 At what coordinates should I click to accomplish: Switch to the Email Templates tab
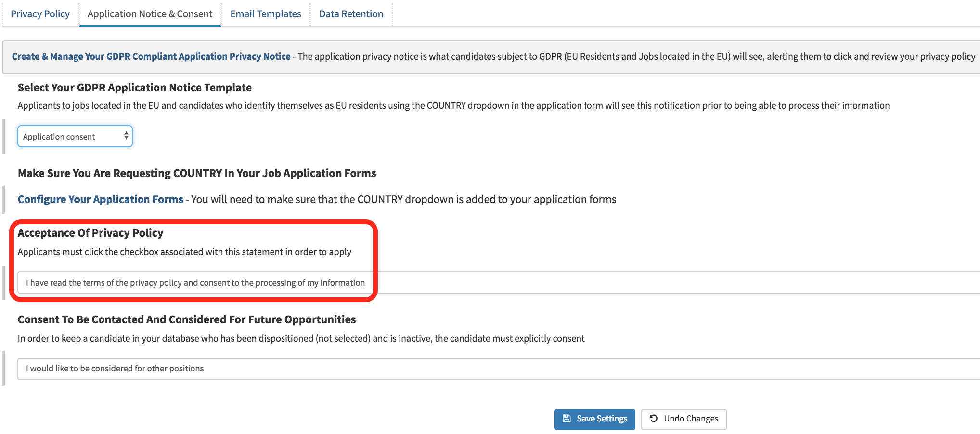[x=266, y=14]
